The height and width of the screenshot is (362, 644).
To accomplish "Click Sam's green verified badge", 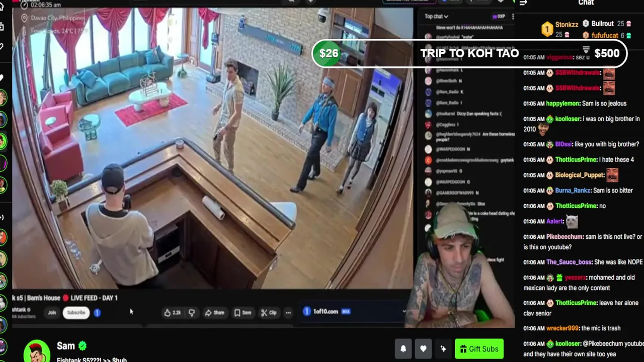I will point(83,346).
